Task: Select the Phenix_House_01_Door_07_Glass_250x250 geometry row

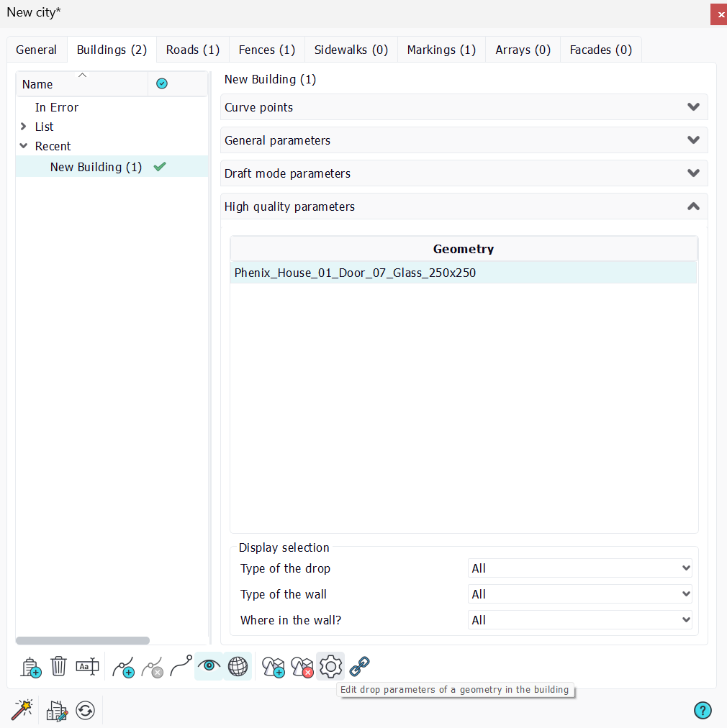Action: [x=464, y=273]
